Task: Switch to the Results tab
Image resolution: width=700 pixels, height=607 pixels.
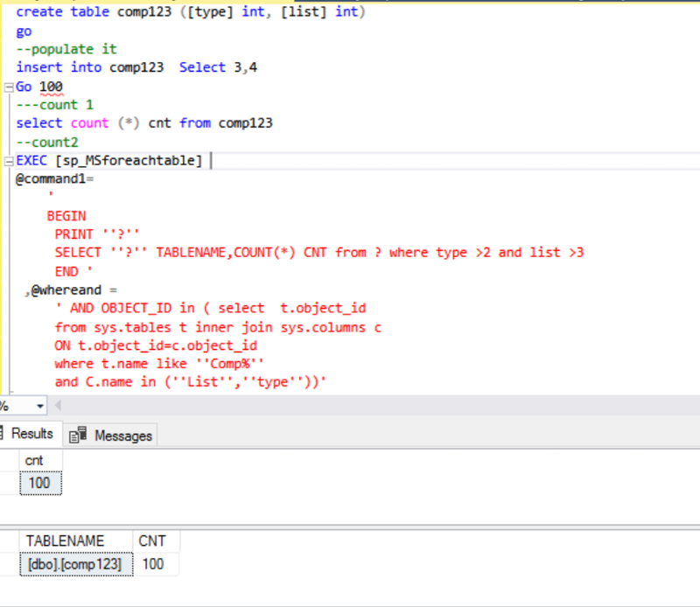Action: (31, 433)
